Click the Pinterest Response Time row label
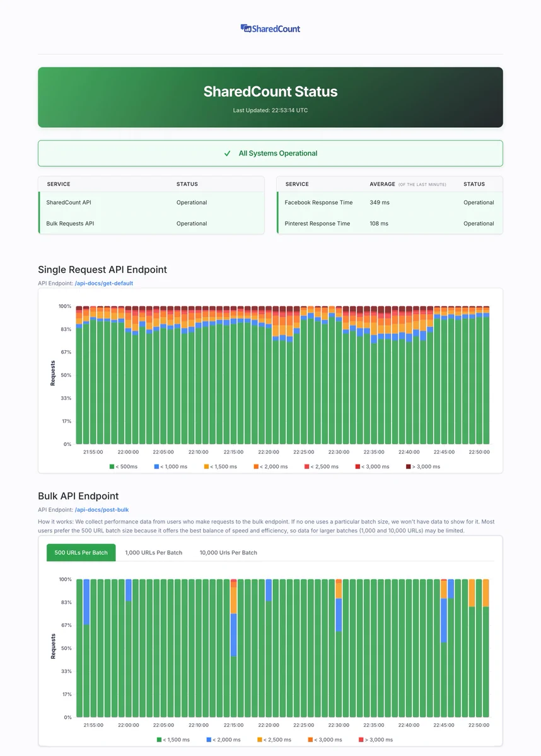The width and height of the screenshot is (541, 756). click(317, 224)
